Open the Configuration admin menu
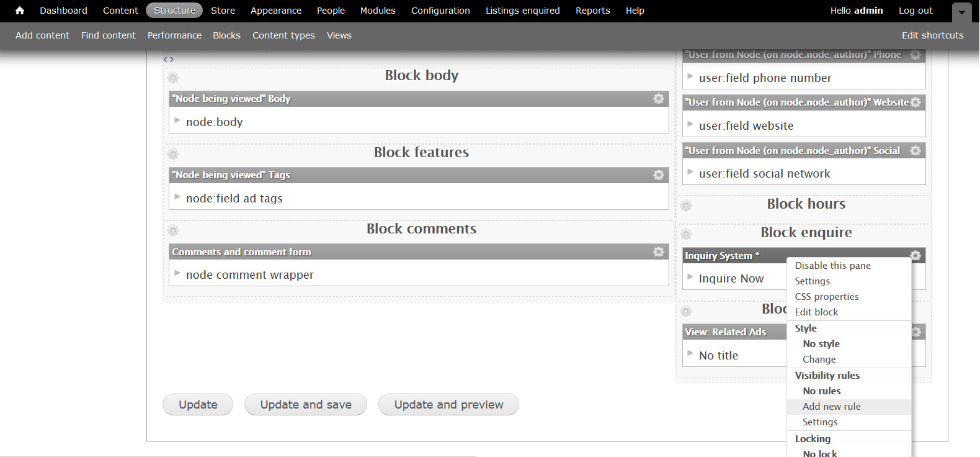This screenshot has width=980, height=457. coord(440,11)
